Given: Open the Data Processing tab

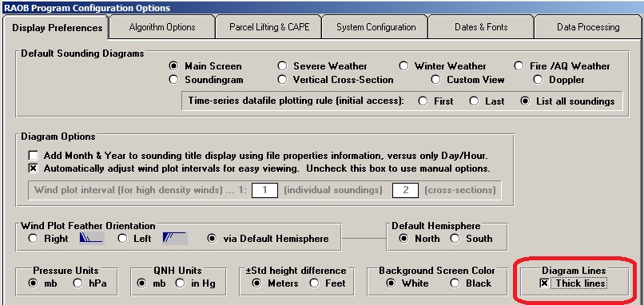Looking at the screenshot, I should pyautogui.click(x=588, y=27).
